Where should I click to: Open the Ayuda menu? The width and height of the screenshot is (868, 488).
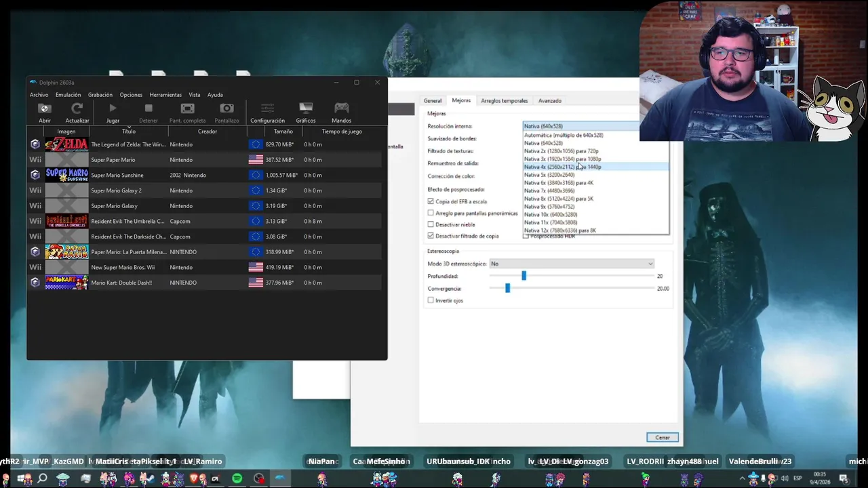[x=215, y=95]
